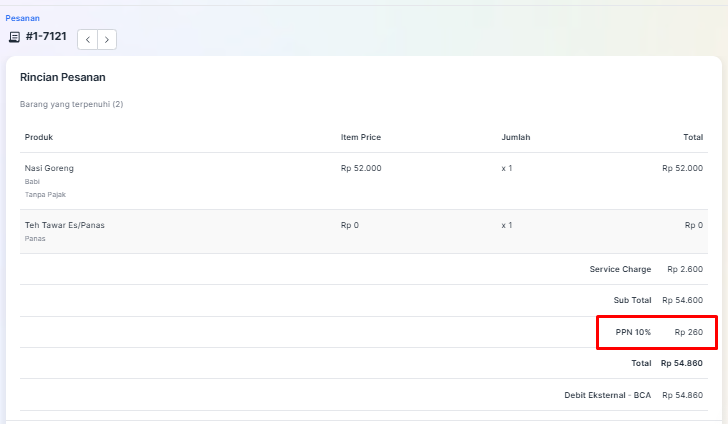This screenshot has width=728, height=424.
Task: Click the Item Price column header
Action: [x=361, y=137]
